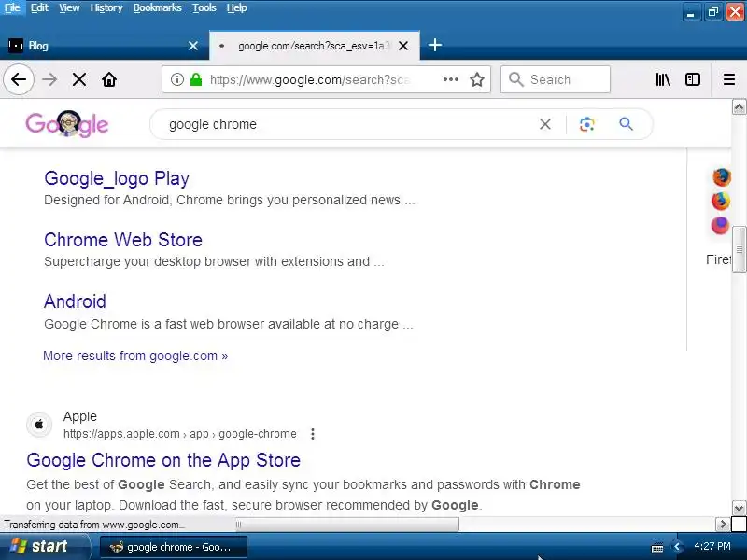The image size is (747, 560).
Task: Open the History menu
Action: pos(106,7)
